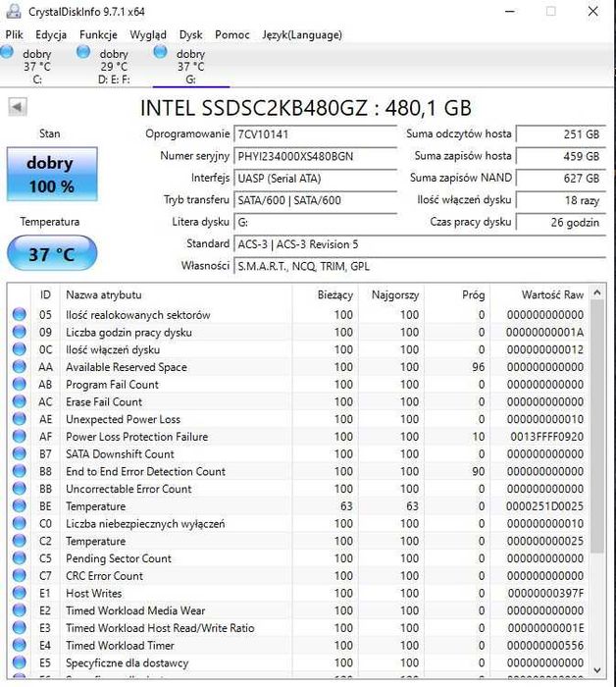Click the ID column header

tap(45, 294)
